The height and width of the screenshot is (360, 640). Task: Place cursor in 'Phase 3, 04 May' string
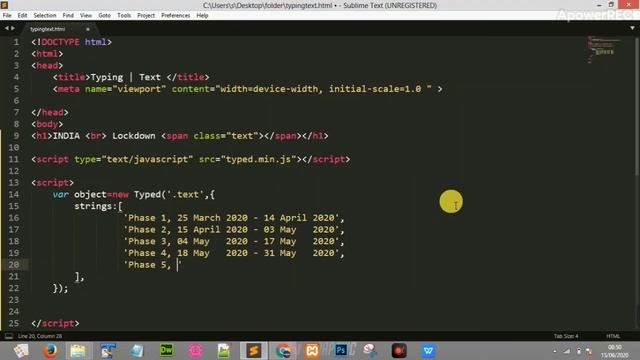233,241
